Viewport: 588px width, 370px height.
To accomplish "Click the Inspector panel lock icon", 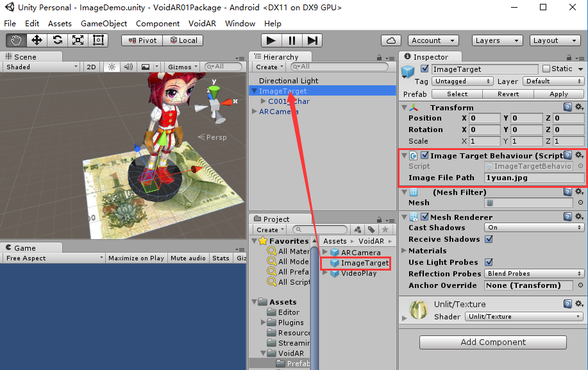I will point(569,58).
